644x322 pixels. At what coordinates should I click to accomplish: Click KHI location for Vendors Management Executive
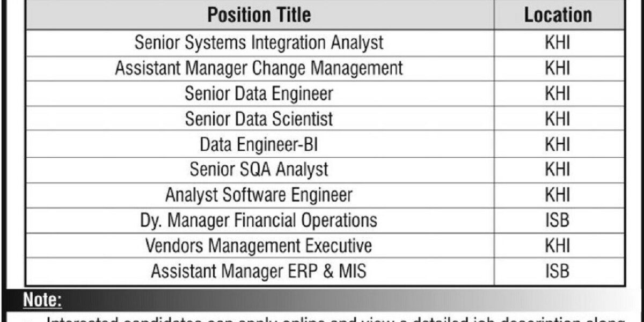coord(558,246)
